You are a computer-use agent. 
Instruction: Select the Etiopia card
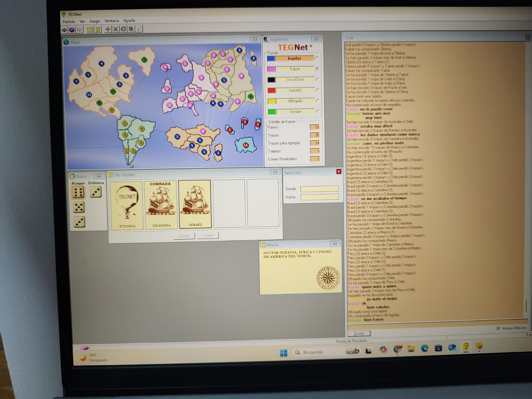coord(127,205)
